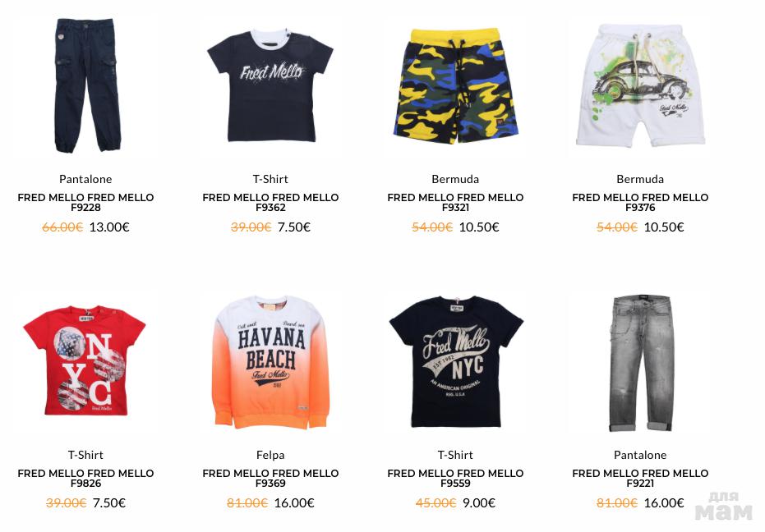Click the 9.00€ discounted price
This screenshot has height=532, width=765.
(479, 502)
